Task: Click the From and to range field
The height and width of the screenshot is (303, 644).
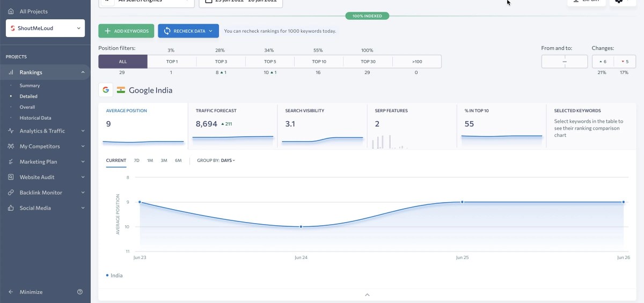Action: tap(565, 62)
